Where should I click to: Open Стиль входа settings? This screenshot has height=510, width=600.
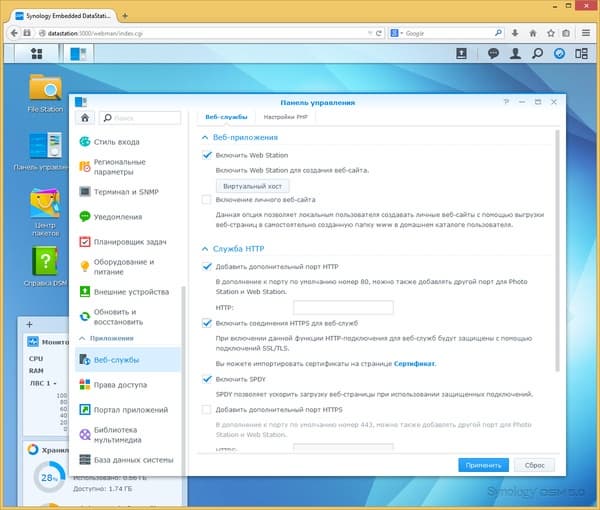(128, 142)
